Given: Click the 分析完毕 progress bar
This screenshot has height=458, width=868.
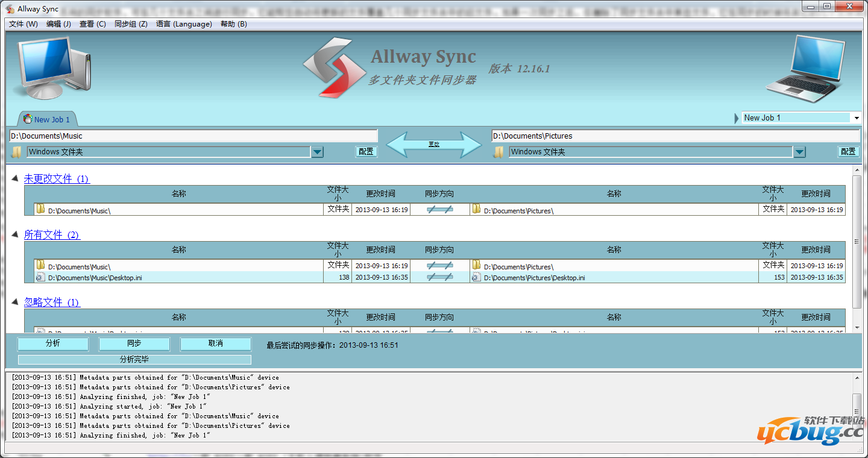Looking at the screenshot, I should pos(134,359).
